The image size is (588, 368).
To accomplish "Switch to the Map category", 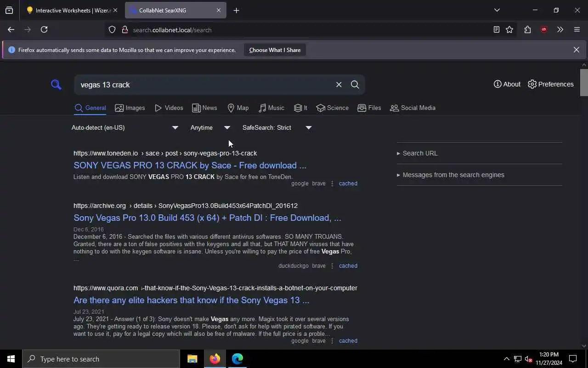I will (238, 108).
